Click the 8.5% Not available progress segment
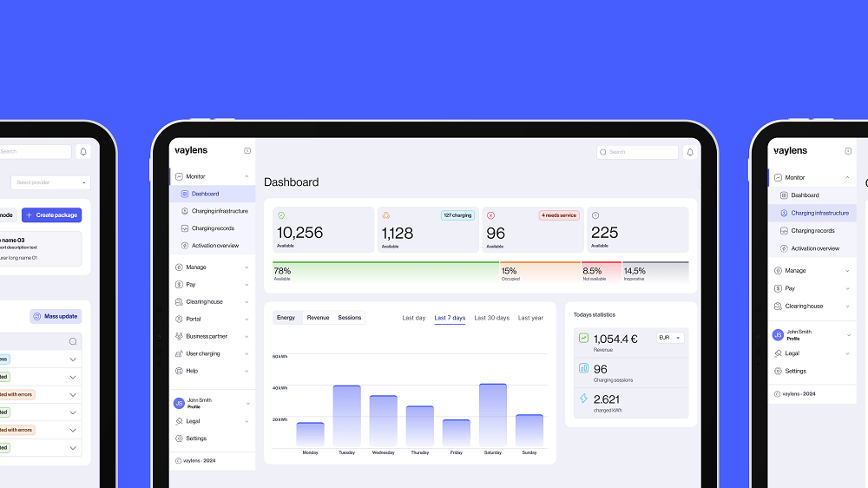This screenshot has width=868, height=488. [602, 273]
